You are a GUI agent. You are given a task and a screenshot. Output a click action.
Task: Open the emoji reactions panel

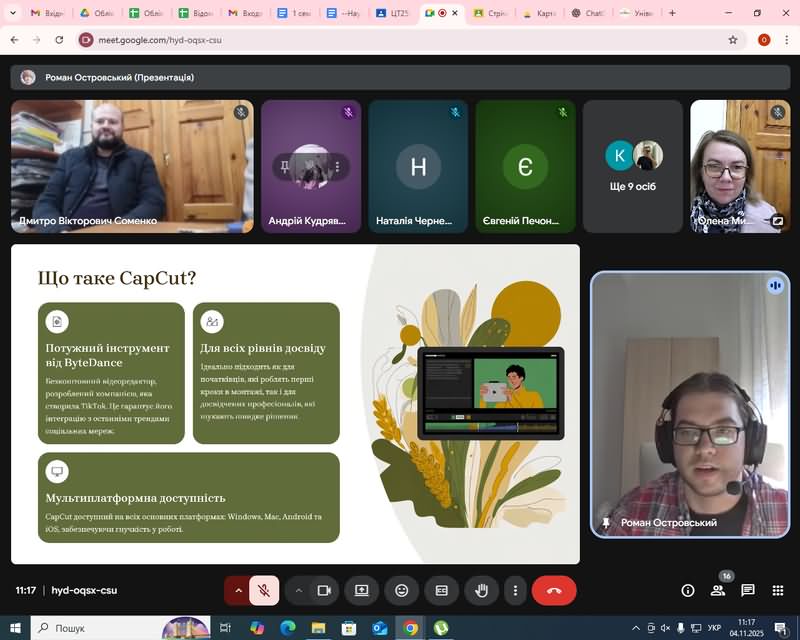[x=402, y=590]
